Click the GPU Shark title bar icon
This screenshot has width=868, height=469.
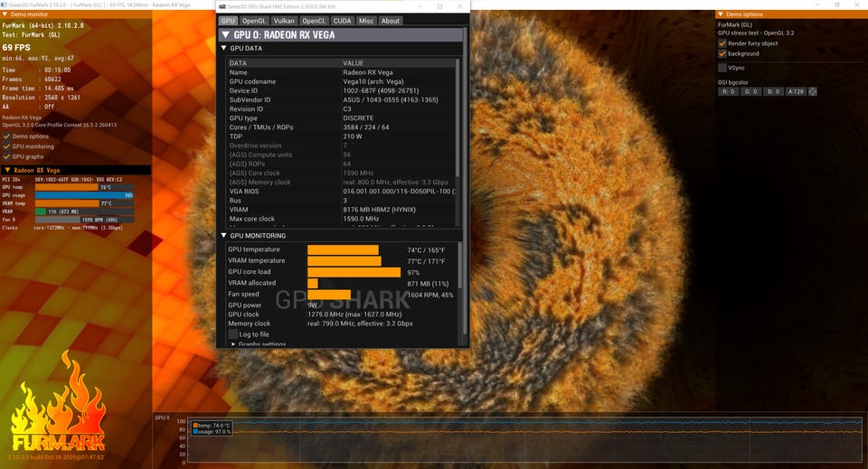coord(222,6)
